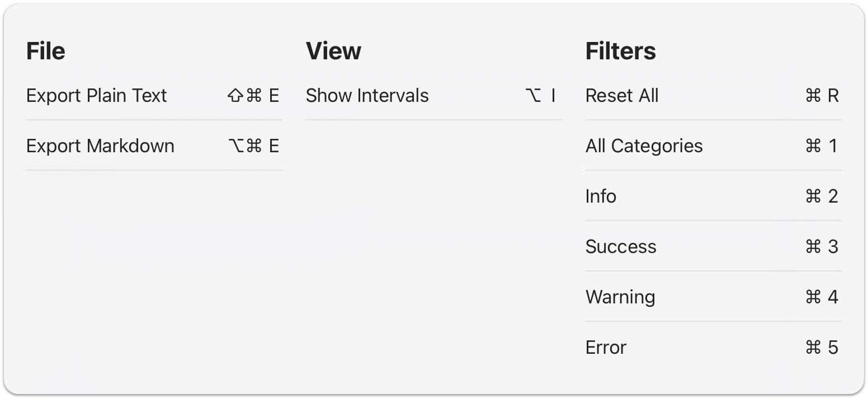Enable the Success category filter
The height and width of the screenshot is (398, 868).
[x=621, y=247]
